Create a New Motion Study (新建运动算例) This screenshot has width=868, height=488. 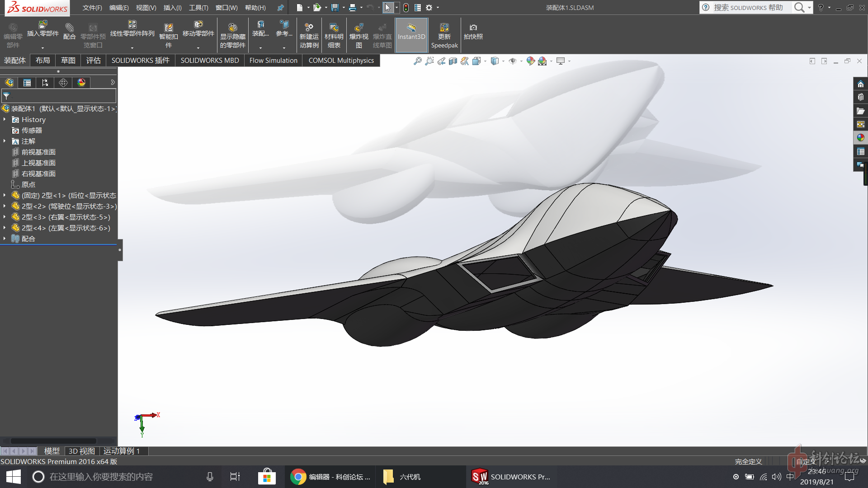[x=309, y=35]
